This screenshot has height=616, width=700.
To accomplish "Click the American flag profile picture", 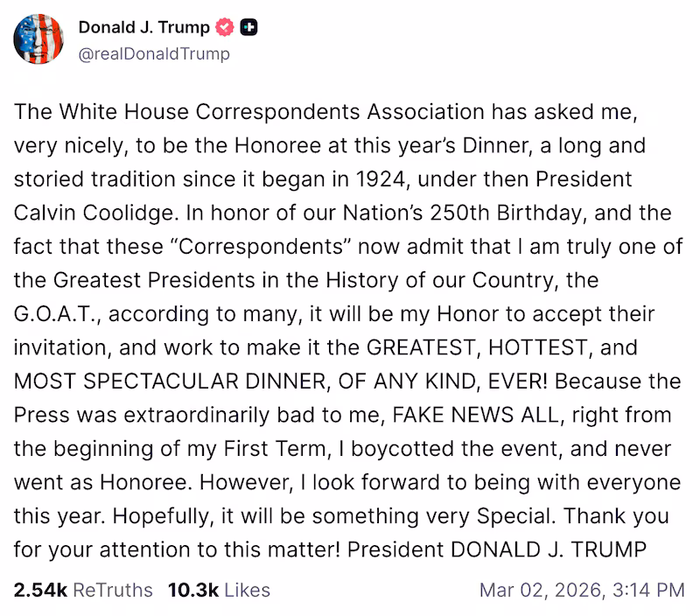I will [x=38, y=39].
